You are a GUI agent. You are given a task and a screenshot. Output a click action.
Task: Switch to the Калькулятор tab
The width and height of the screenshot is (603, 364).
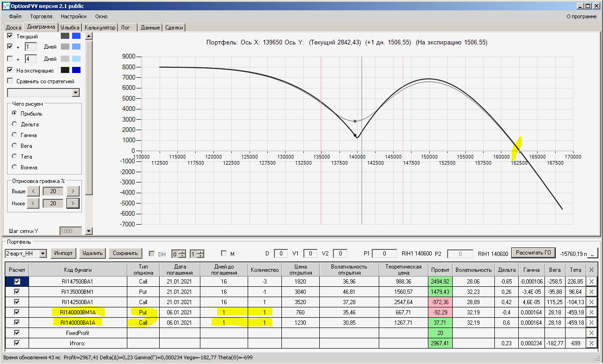point(100,28)
